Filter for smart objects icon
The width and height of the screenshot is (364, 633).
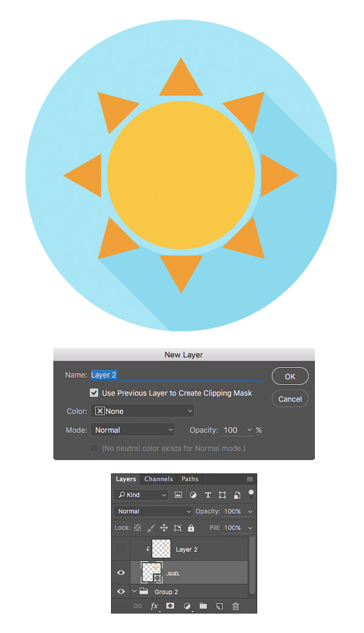click(237, 495)
